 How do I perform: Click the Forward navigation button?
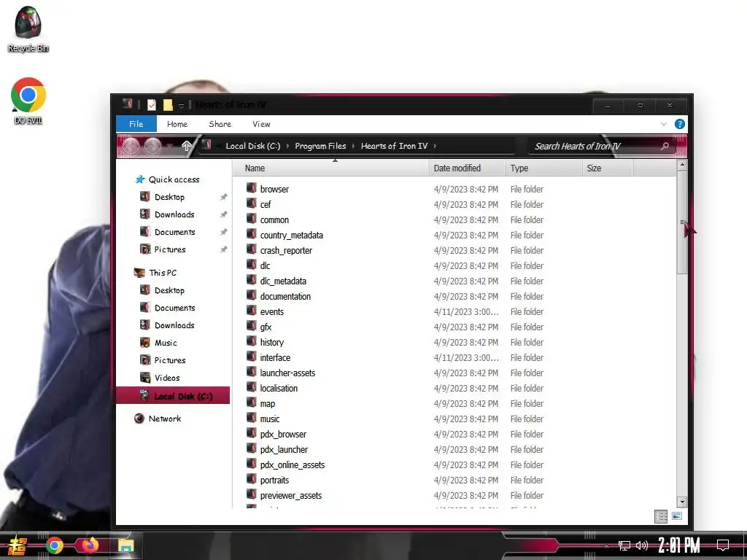(152, 146)
